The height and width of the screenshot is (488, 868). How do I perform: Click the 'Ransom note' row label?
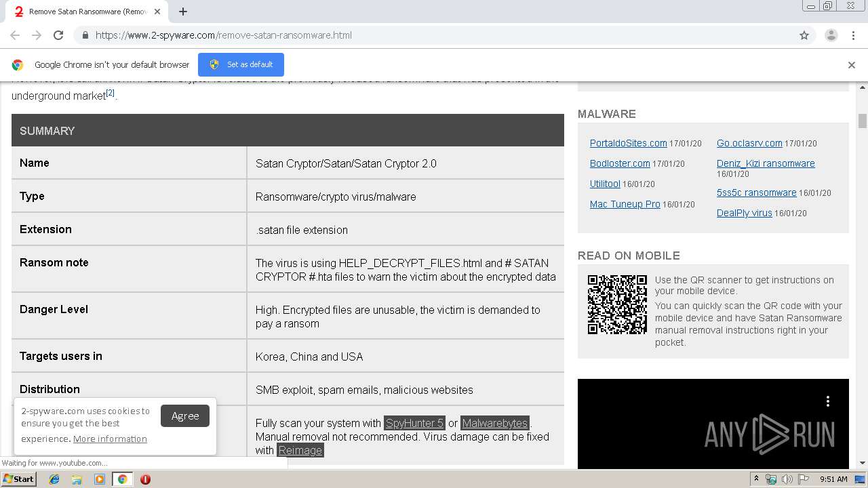[54, 262]
